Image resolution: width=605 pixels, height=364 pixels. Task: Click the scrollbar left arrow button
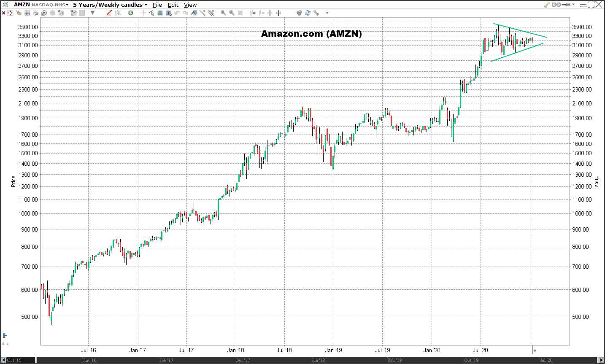point(3,360)
